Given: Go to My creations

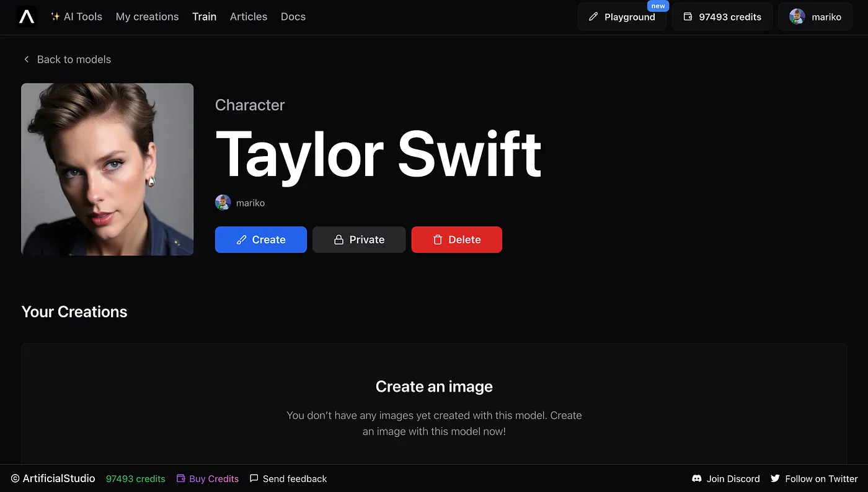Looking at the screenshot, I should 147,17.
